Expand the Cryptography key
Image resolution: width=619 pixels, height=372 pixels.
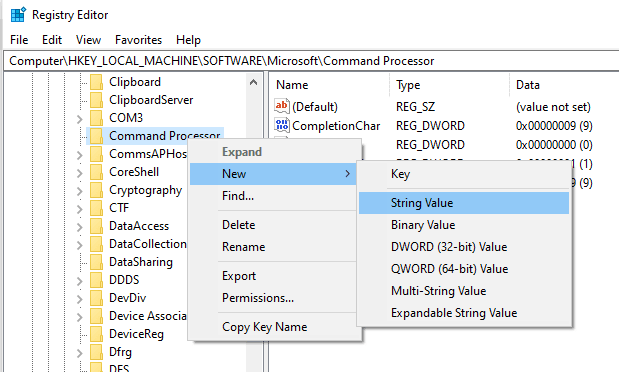coord(80,191)
